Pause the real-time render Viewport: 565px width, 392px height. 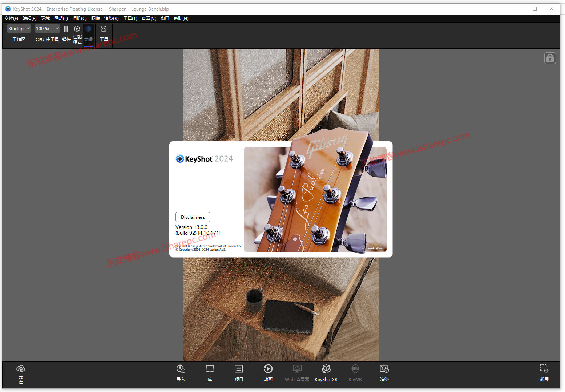pos(66,29)
